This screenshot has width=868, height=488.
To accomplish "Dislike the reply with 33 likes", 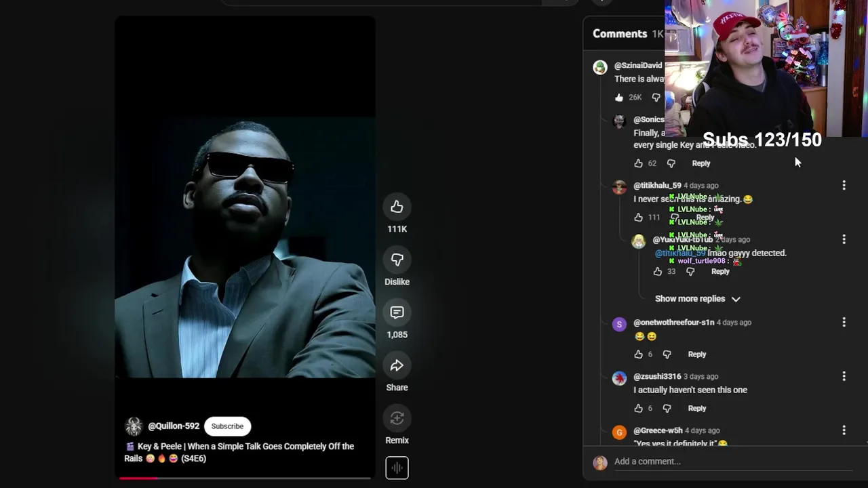I will [x=690, y=272].
